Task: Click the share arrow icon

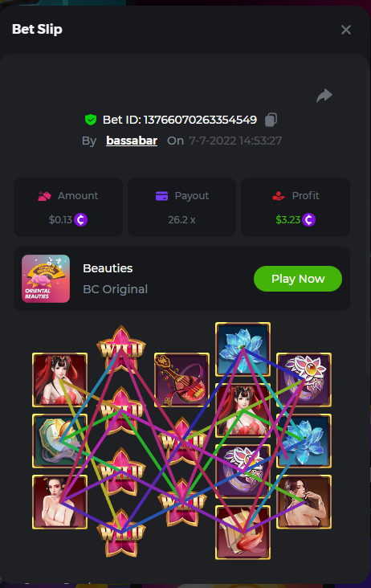Action: point(324,96)
